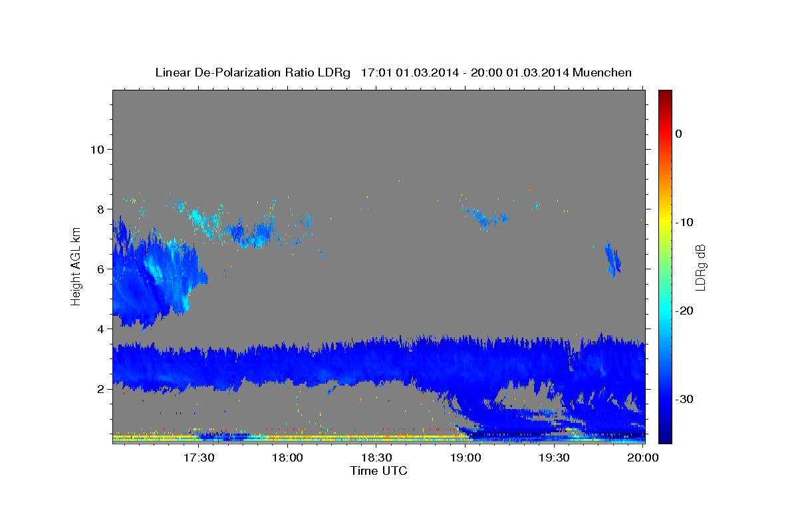The width and height of the screenshot is (798, 532).
Task: Click the 17:30 time tick label
Action: pyautogui.click(x=198, y=458)
